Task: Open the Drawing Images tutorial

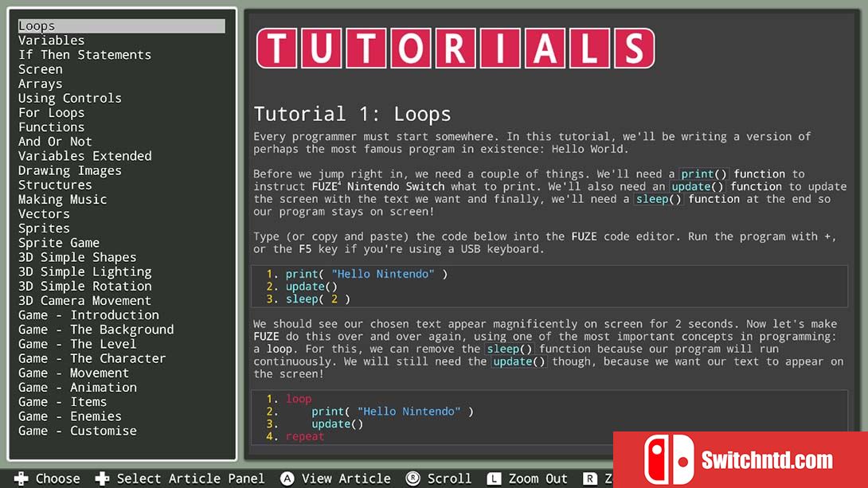Action: point(70,170)
